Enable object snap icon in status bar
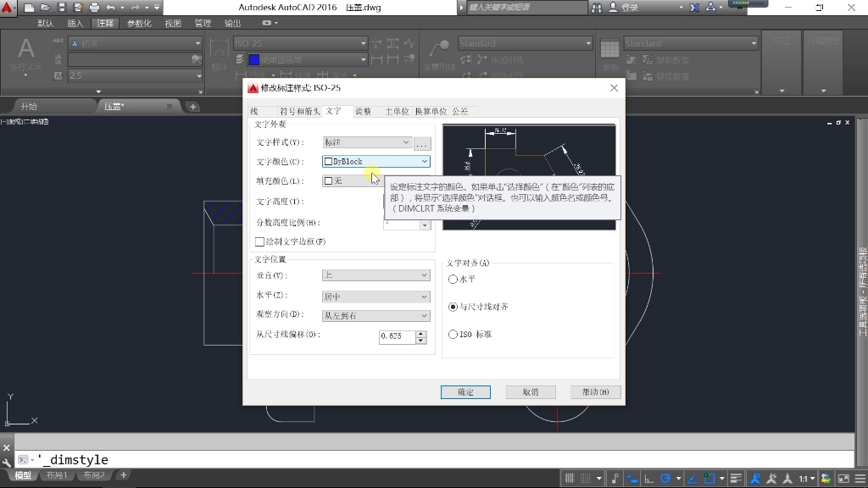868x488 pixels. [709, 479]
